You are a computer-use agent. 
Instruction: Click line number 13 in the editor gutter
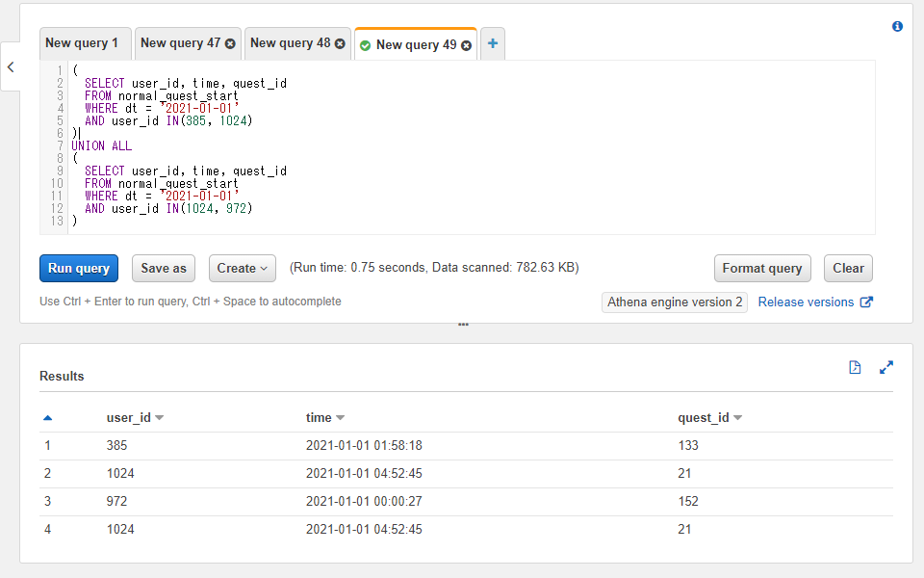(x=57, y=222)
